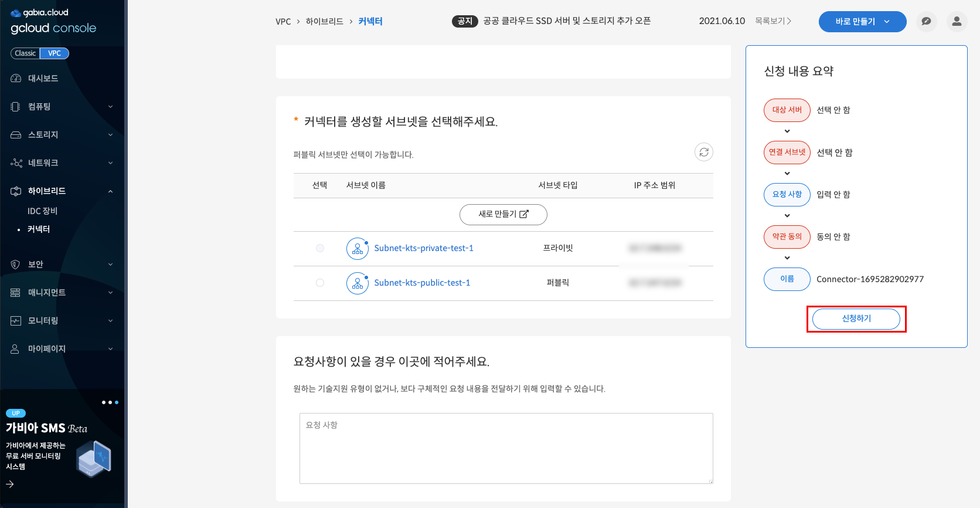This screenshot has height=508, width=980.
Task: Click into the 요청 사항 text area
Action: click(506, 448)
